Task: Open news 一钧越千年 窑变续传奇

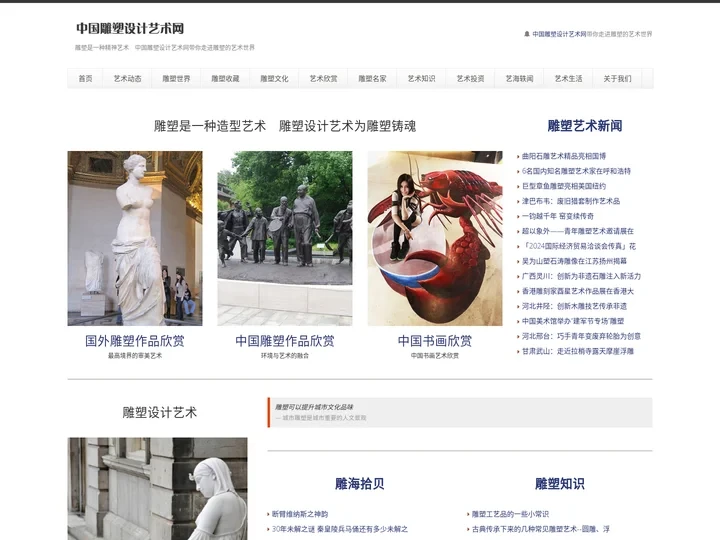Action: coord(558,216)
